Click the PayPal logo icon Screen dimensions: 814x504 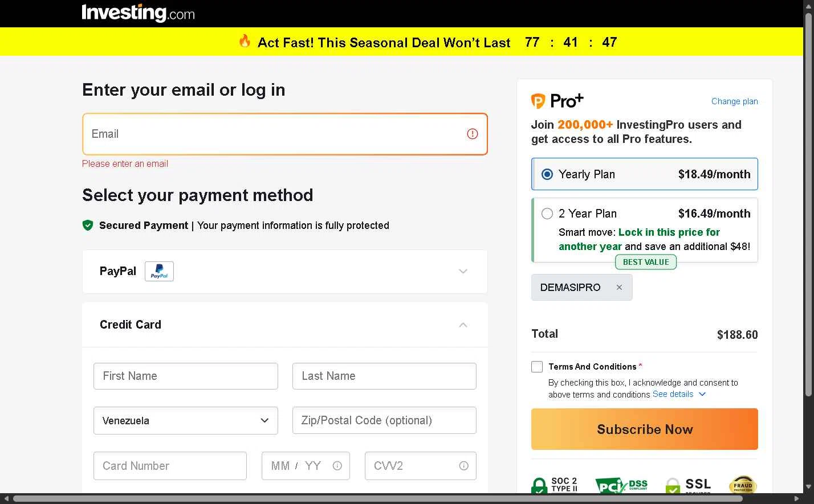point(159,271)
